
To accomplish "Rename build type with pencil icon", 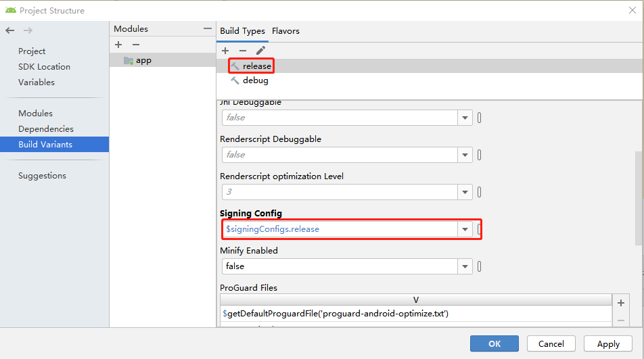I will coord(260,51).
